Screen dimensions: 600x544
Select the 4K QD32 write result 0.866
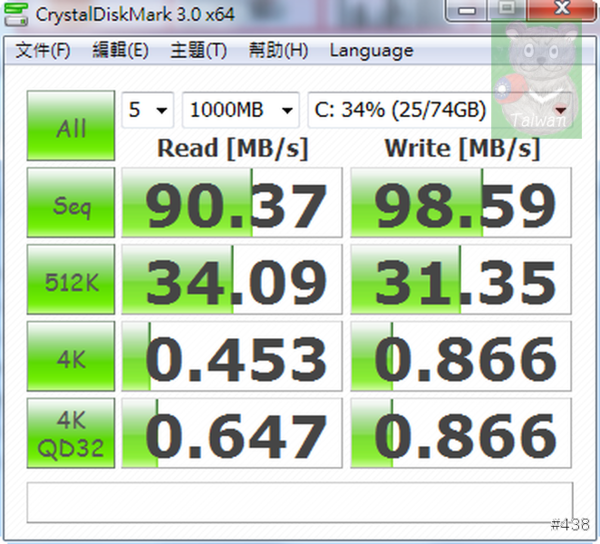[x=461, y=433]
